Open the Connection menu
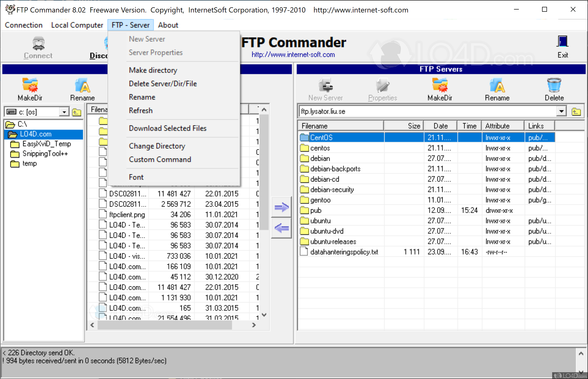Viewport: 588px width, 379px height. click(x=24, y=25)
